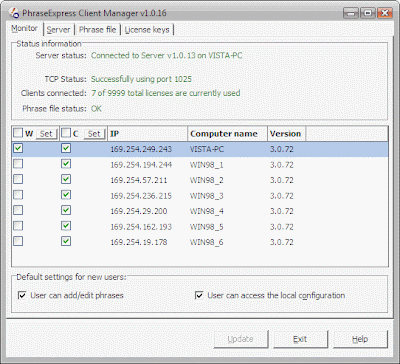Enable W checkbox for WIN98_6

click(18, 241)
